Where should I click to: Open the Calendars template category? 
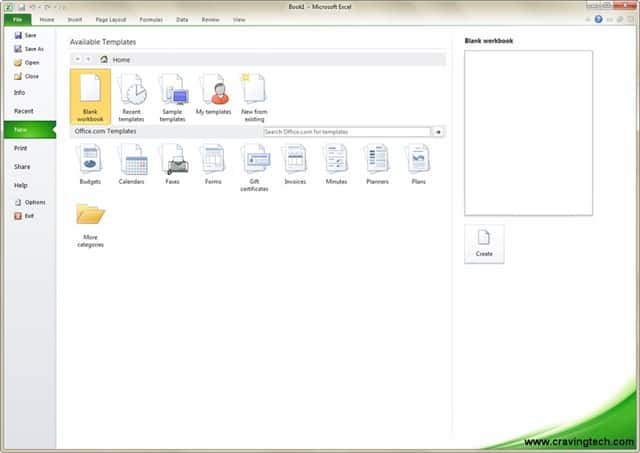131,164
